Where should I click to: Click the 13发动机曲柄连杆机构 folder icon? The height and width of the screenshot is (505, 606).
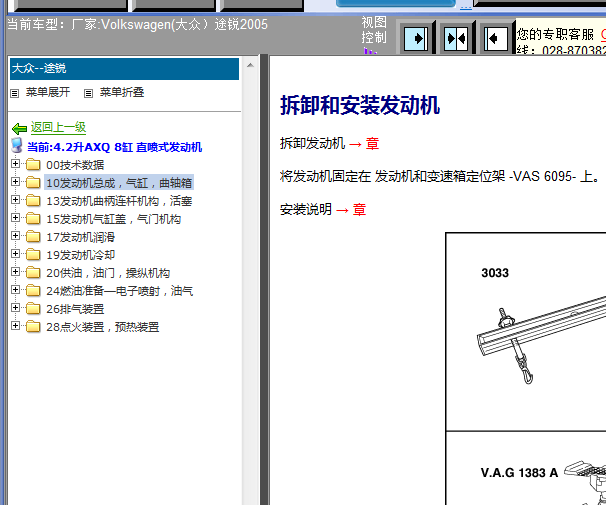tap(33, 201)
